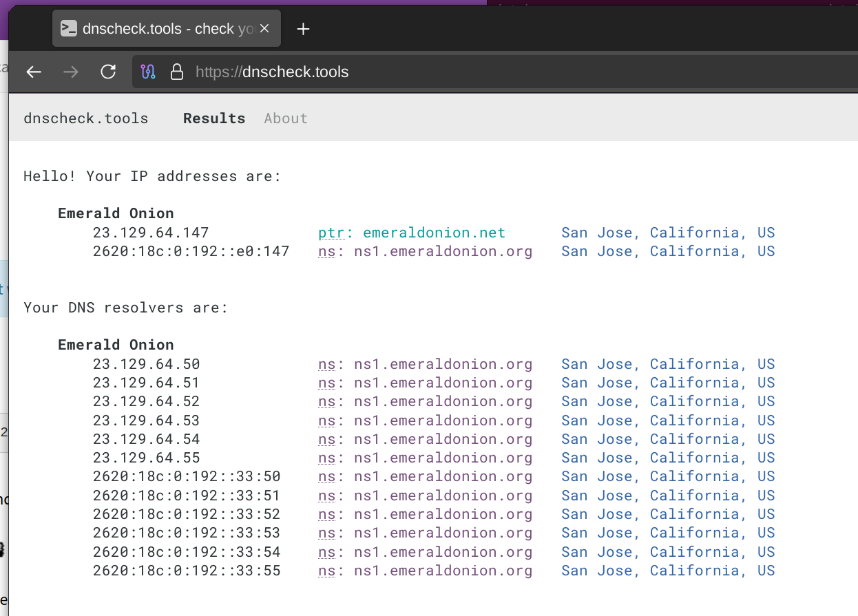Image resolution: width=858 pixels, height=616 pixels.
Task: Click ns1.emeraldonion.org link for 23.129.64.52
Action: pos(426,401)
